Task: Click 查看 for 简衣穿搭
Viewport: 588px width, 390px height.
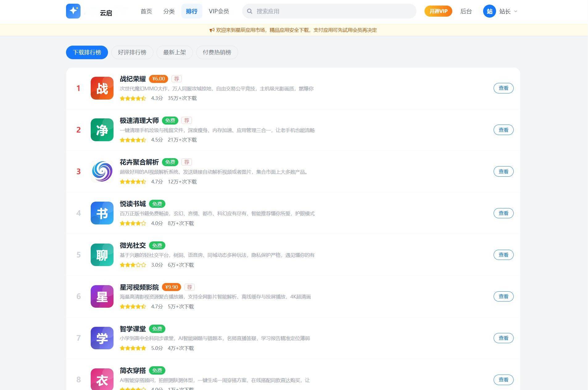Action: tap(503, 380)
